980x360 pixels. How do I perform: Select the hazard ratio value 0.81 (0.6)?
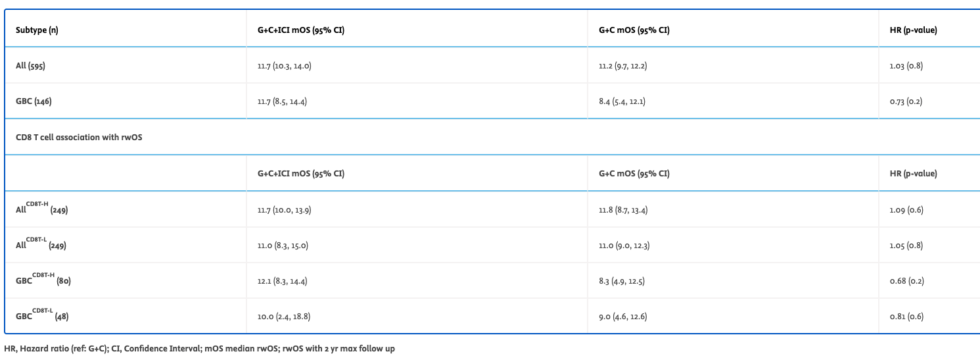click(906, 317)
